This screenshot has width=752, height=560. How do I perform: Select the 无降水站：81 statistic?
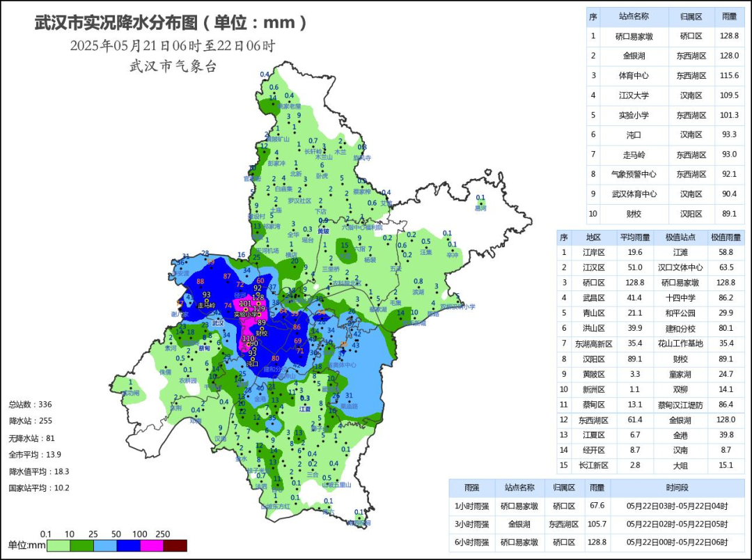tap(31, 438)
